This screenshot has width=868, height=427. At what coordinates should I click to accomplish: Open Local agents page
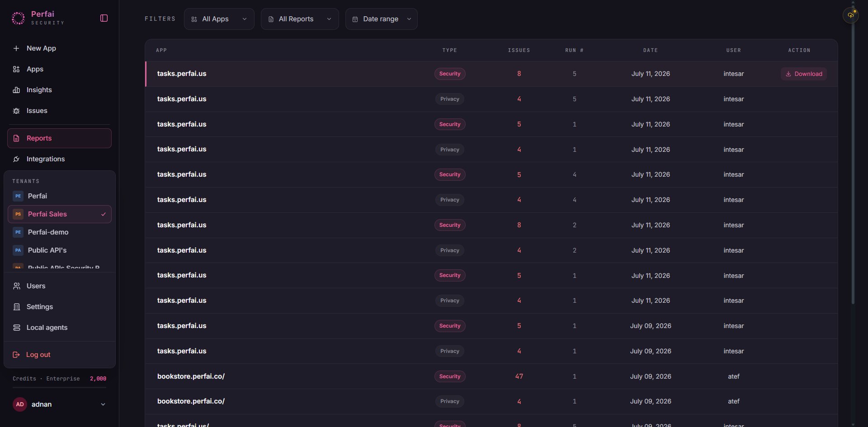click(59, 328)
